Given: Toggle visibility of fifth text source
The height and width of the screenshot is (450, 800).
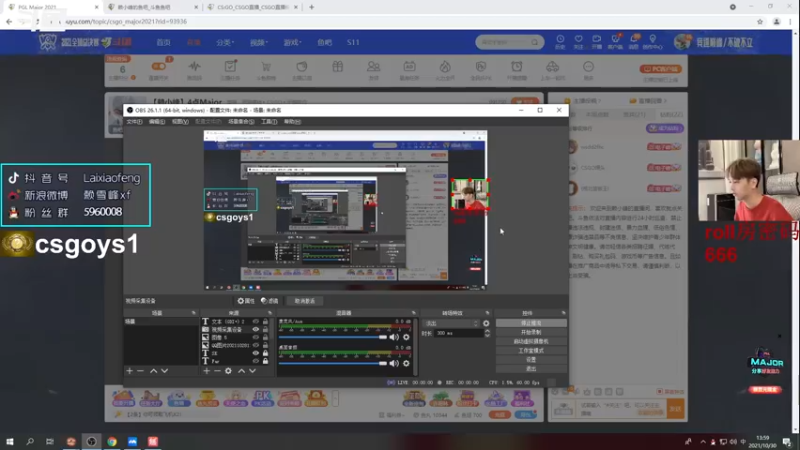Looking at the screenshot, I should 256,353.
